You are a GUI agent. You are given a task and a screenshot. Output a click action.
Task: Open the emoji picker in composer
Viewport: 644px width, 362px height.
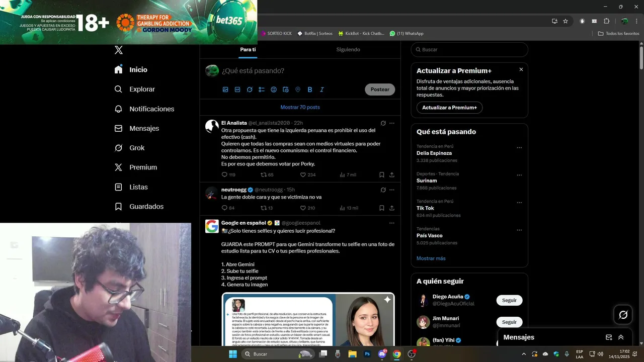tap(274, 89)
